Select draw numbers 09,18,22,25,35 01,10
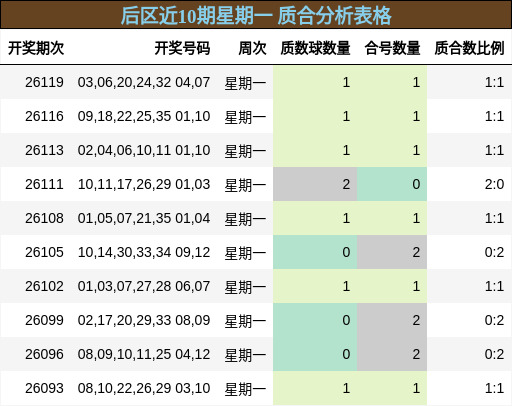The image size is (512, 406). pos(144,116)
